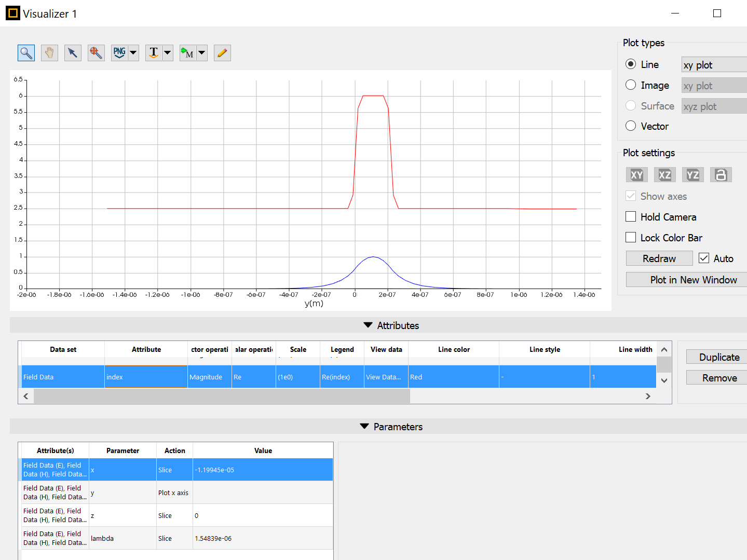
Task: Click the x slice value -1.19945e-05
Action: tap(263, 470)
